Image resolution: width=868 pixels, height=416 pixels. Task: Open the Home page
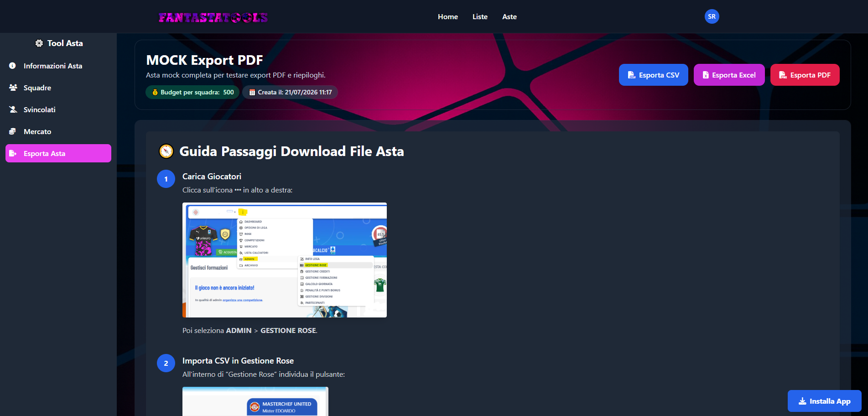[448, 17]
